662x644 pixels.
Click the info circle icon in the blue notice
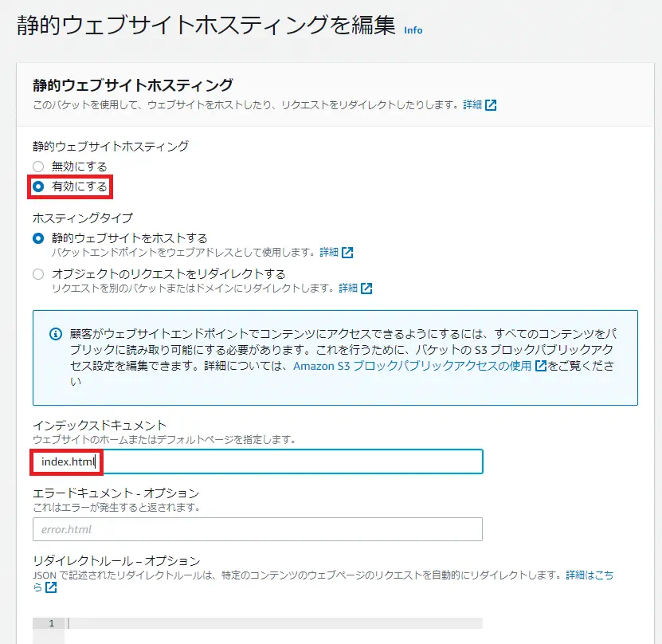(53, 333)
